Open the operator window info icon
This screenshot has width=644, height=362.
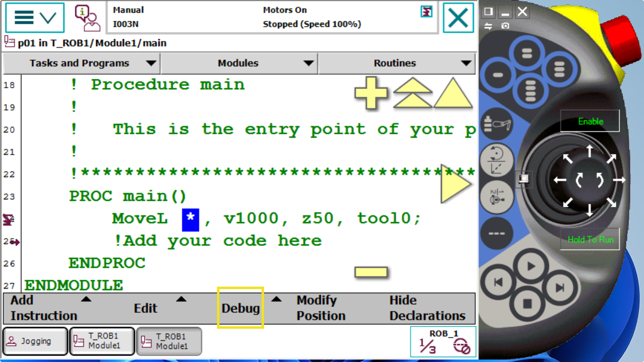[x=87, y=18]
